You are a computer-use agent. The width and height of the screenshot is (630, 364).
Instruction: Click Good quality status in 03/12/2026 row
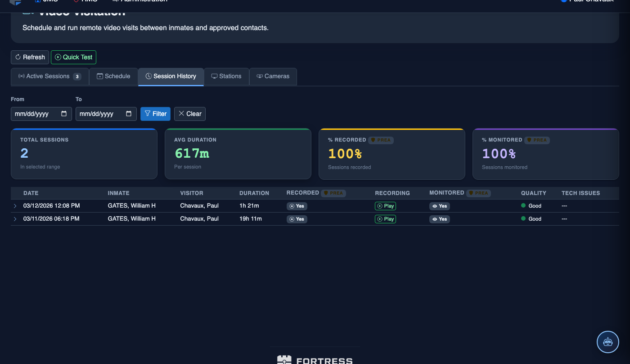point(531,206)
